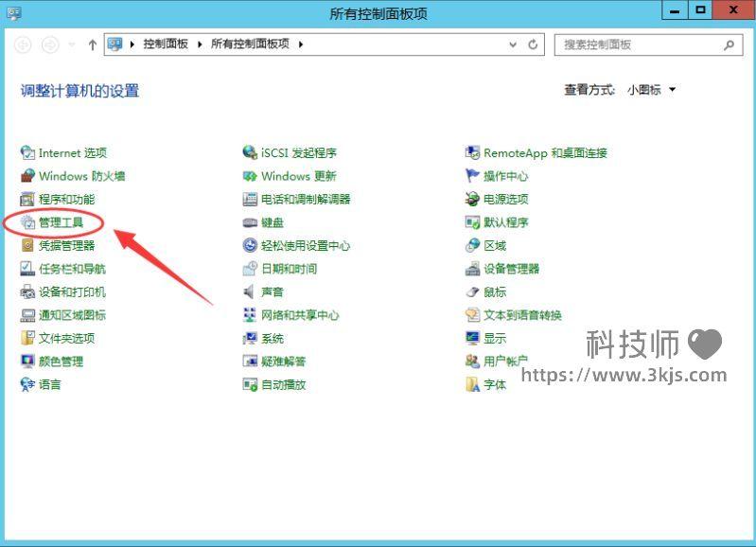Open the 操作中心 flag icon

click(472, 176)
